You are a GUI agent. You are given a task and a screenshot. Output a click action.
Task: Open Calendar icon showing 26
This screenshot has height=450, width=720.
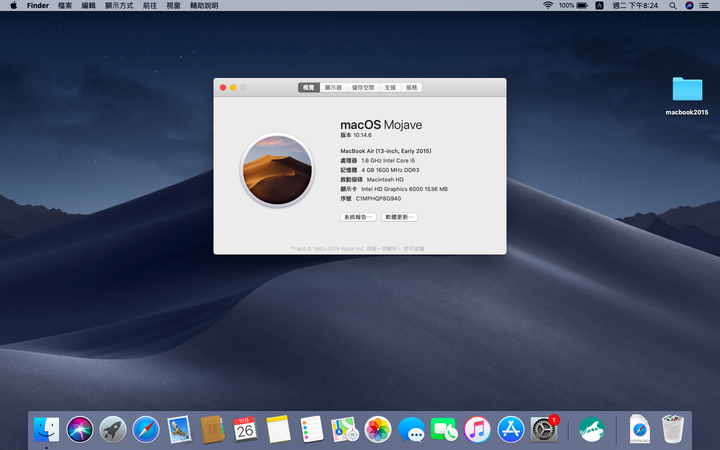tap(245, 430)
